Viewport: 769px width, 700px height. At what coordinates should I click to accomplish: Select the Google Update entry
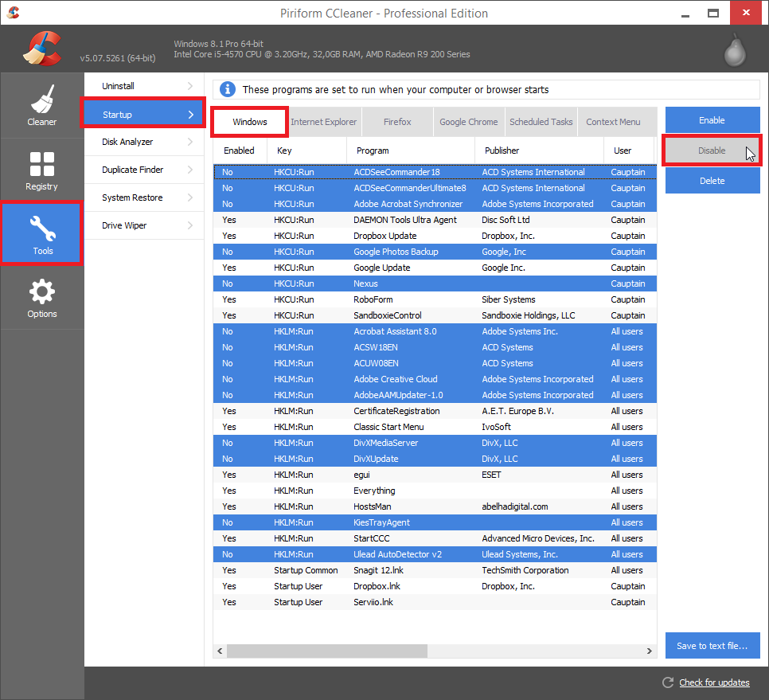(435, 268)
